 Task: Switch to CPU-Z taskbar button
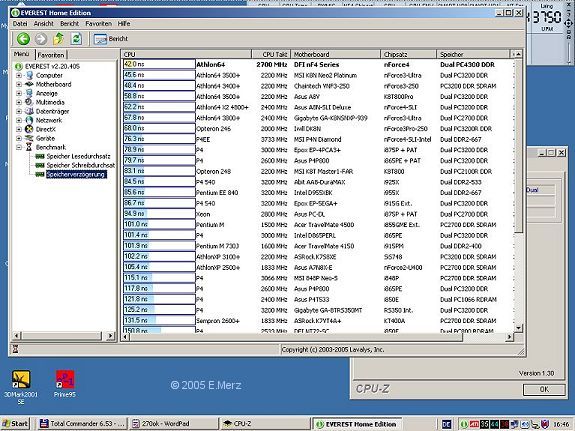(x=265, y=424)
